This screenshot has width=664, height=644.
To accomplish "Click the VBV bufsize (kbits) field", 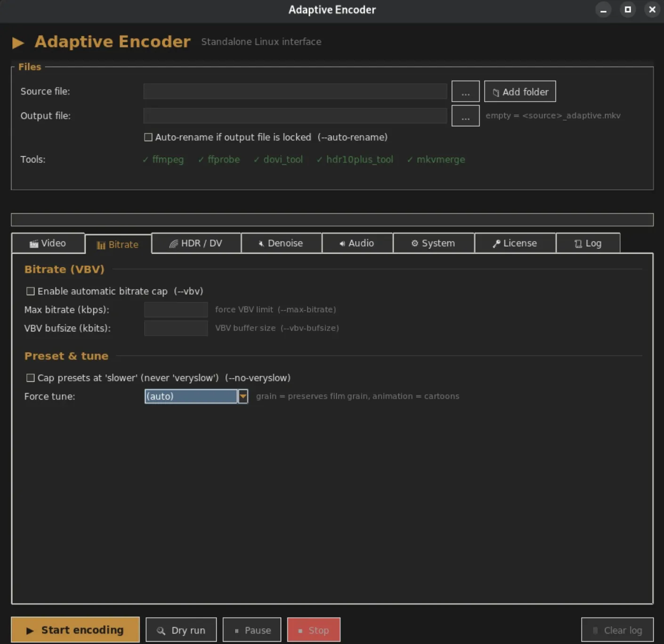I will coord(176,328).
